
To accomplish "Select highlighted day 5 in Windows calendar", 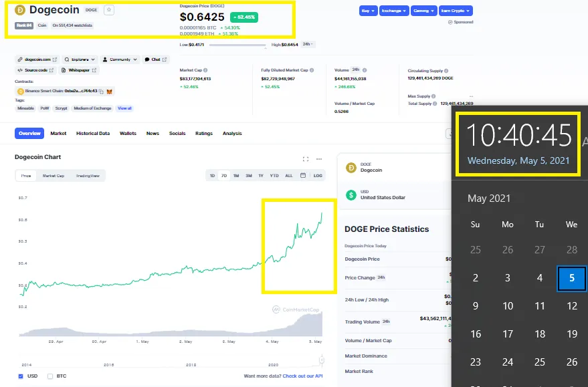I will 571,278.
